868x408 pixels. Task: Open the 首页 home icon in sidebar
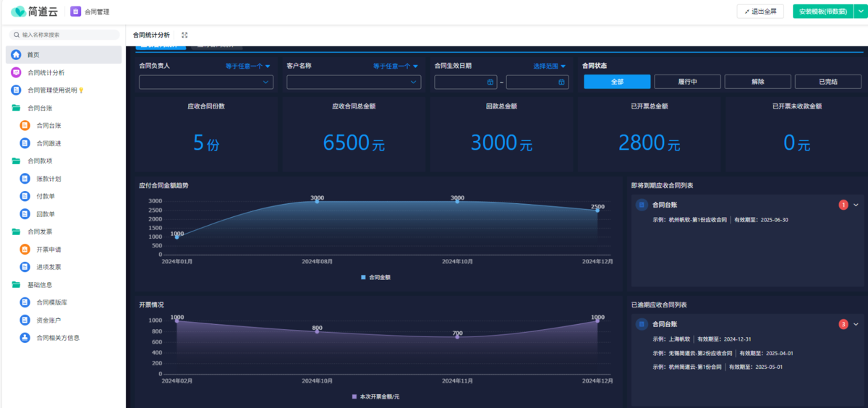click(16, 55)
